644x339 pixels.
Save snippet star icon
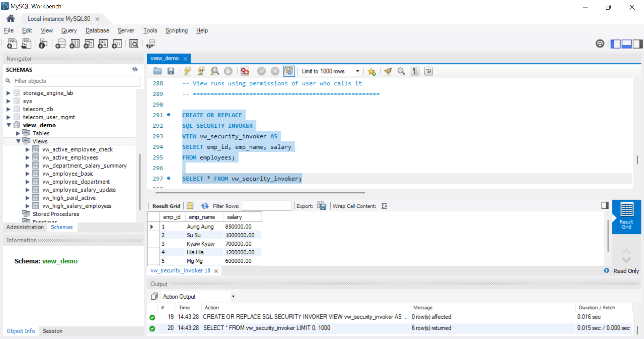click(x=371, y=71)
